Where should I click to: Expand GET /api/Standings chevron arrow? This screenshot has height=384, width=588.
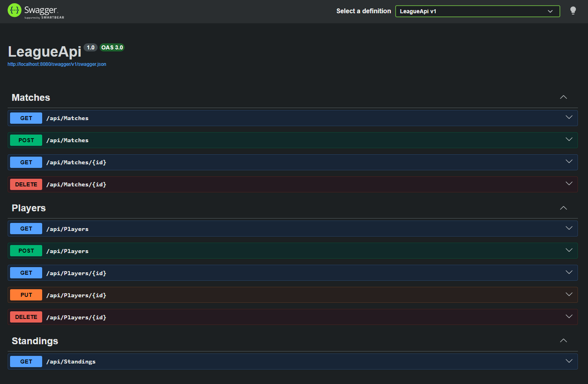tap(569, 361)
